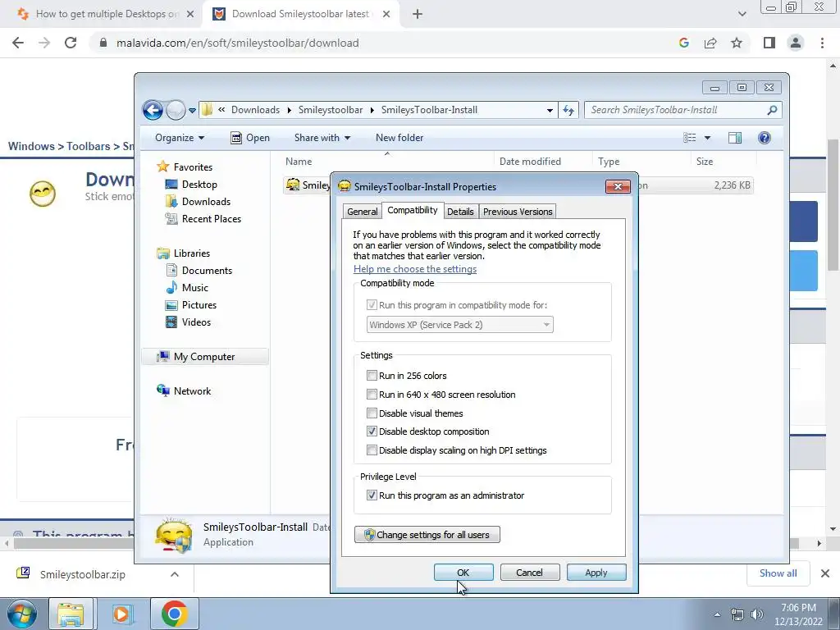Open the Google icon in address bar
Screen dimensions: 840x630
[683, 43]
